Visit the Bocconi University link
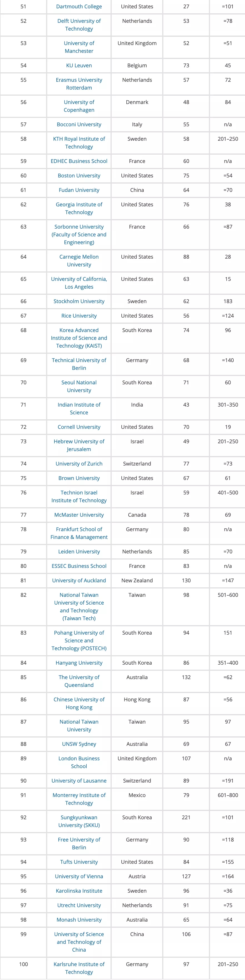245x980 pixels. coord(79,124)
